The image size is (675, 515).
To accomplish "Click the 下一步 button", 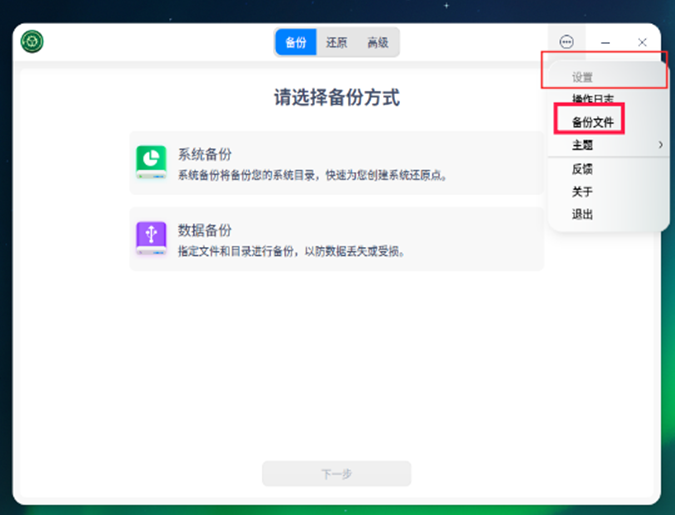I will tap(336, 474).
